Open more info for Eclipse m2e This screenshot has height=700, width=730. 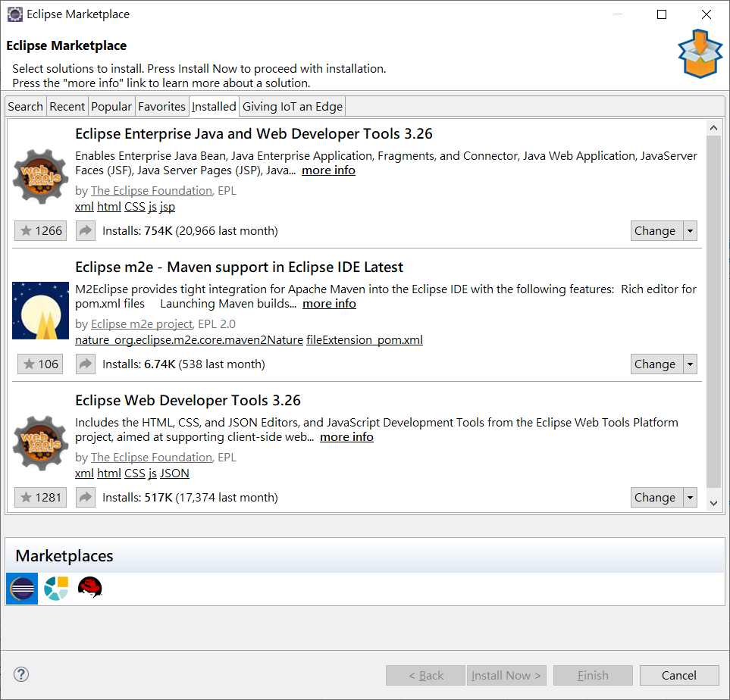(x=329, y=304)
